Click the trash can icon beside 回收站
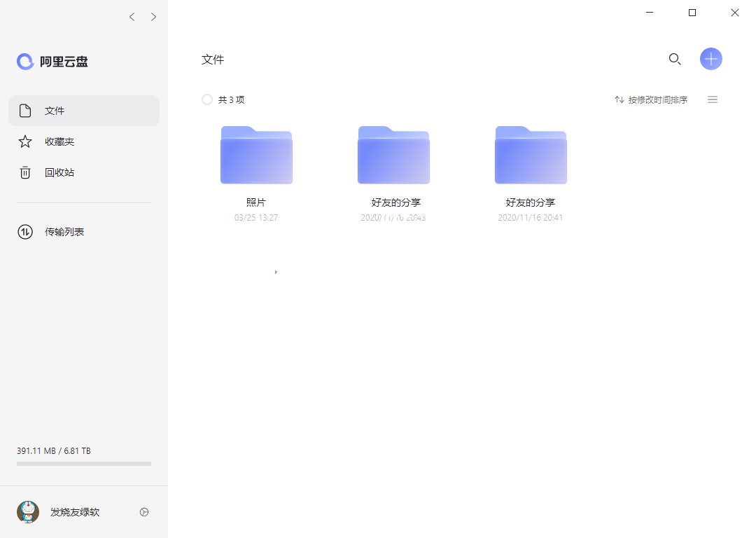This screenshot has height=538, width=756. [x=25, y=172]
